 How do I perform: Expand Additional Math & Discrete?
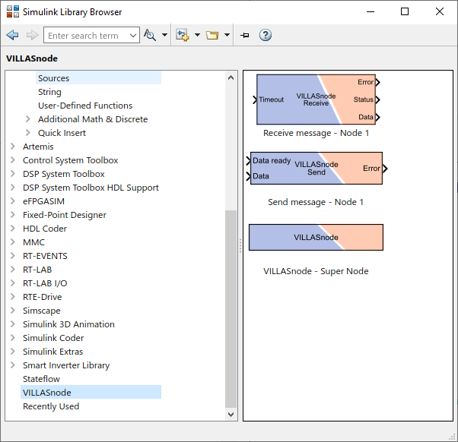(x=28, y=119)
